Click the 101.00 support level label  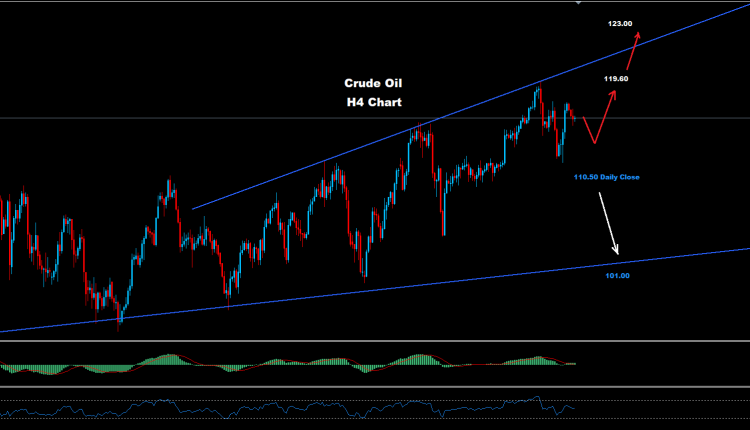click(x=618, y=276)
